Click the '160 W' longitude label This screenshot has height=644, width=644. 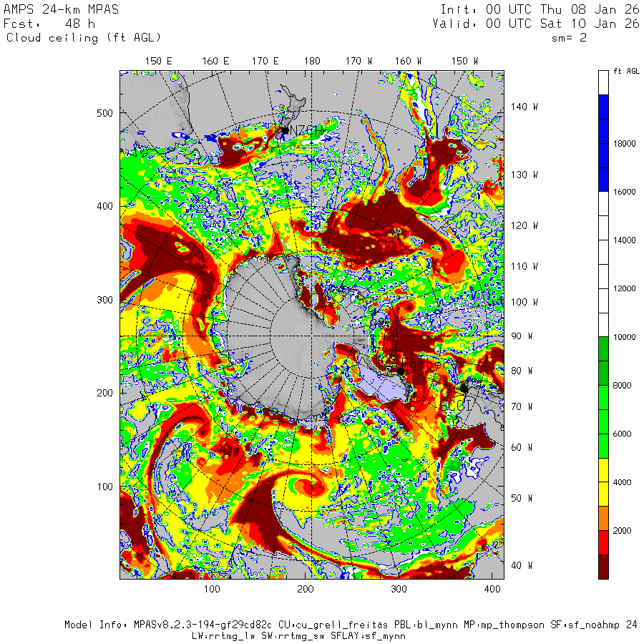pos(408,62)
